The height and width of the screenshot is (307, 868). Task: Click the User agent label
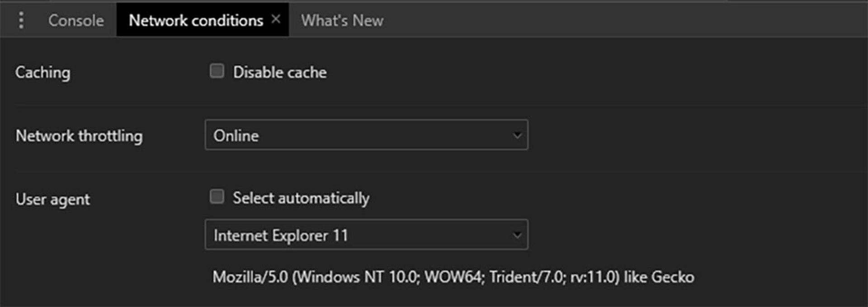pyautogui.click(x=52, y=199)
